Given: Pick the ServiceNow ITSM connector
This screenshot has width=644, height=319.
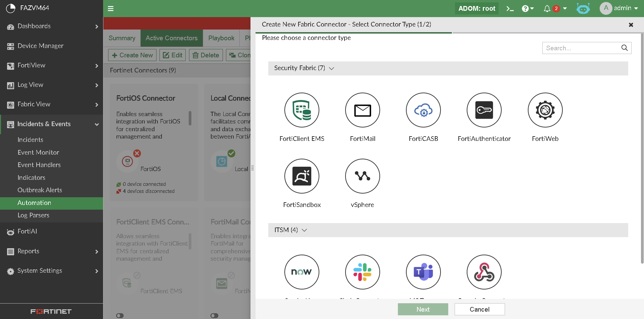Looking at the screenshot, I should [x=302, y=272].
